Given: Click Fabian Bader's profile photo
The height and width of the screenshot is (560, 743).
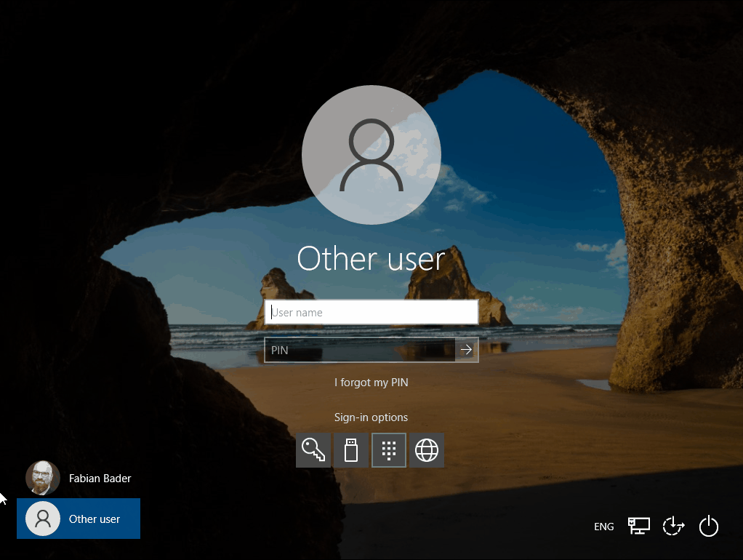Looking at the screenshot, I should (42, 478).
